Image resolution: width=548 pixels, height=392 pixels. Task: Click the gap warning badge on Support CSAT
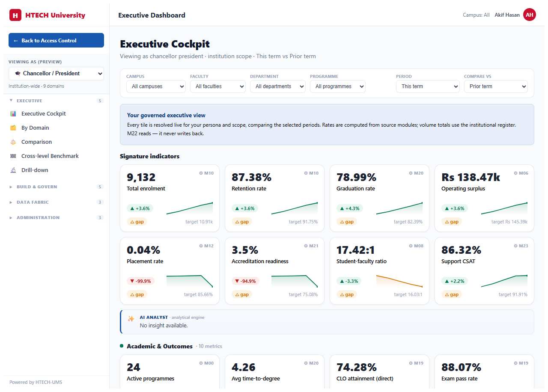(452, 294)
